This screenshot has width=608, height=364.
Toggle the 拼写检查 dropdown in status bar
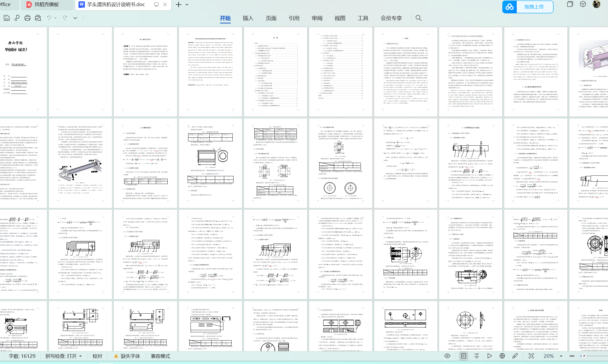pyautogui.click(x=64, y=356)
